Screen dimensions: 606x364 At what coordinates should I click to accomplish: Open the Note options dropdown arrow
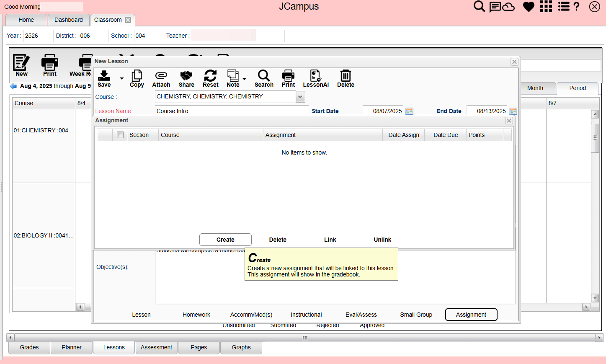[245, 78]
